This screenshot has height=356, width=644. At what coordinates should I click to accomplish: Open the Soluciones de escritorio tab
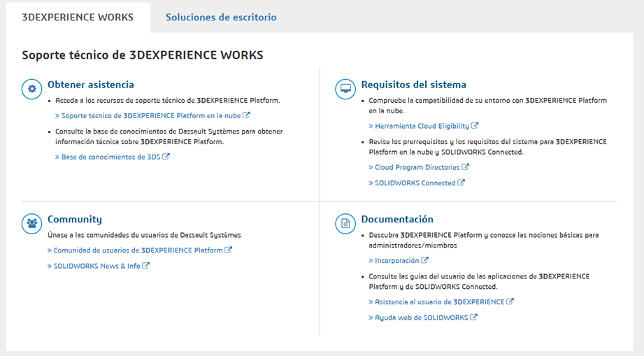pos(221,17)
